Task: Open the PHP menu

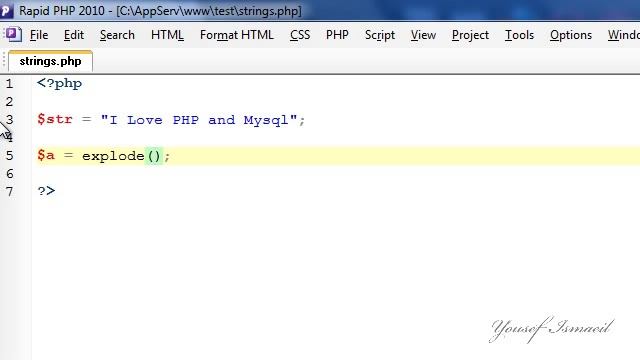Action: (x=337, y=35)
